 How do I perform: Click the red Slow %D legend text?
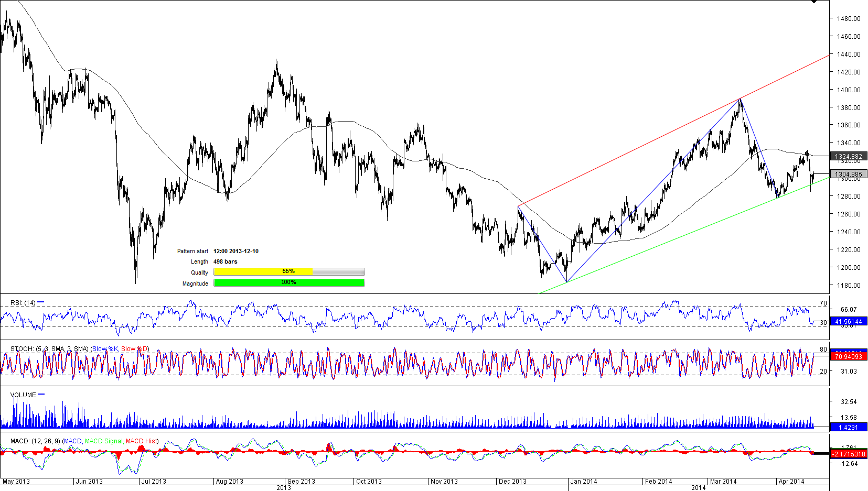click(134, 349)
